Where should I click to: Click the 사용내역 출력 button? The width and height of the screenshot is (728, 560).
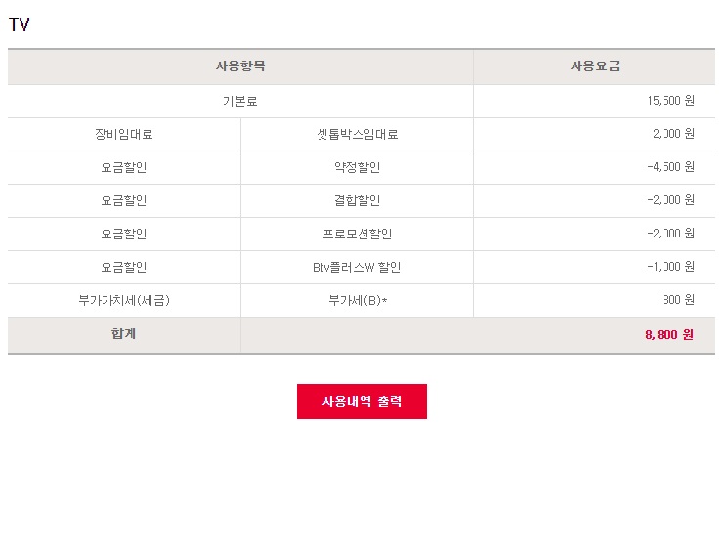362,402
